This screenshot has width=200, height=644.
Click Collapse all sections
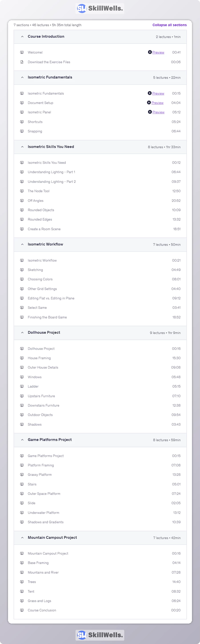(170, 25)
